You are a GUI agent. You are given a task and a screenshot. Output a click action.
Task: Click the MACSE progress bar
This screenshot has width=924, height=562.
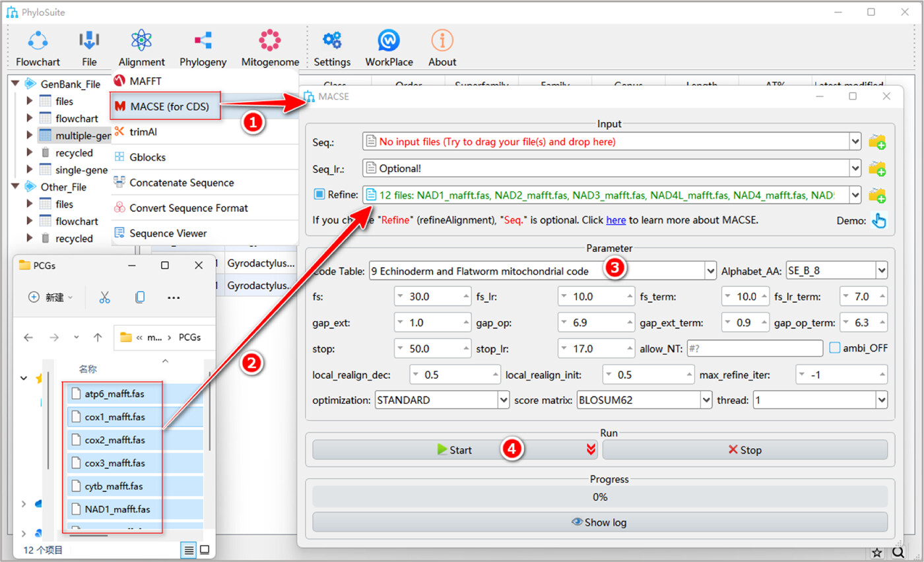(x=599, y=497)
